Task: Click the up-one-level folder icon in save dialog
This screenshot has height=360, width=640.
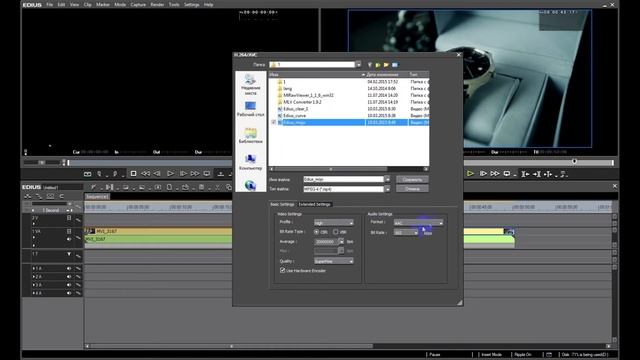Action: point(378,64)
